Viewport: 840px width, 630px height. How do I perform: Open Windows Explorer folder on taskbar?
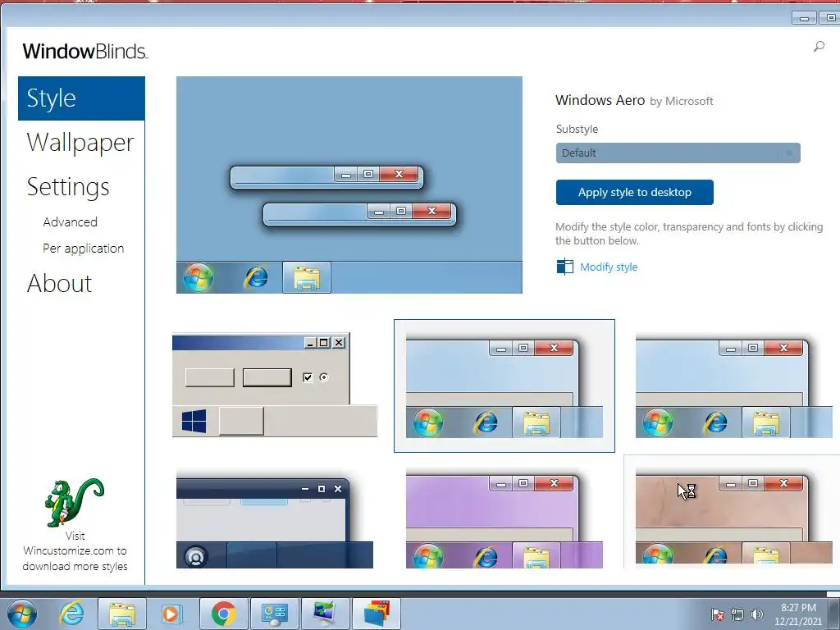pos(121,614)
